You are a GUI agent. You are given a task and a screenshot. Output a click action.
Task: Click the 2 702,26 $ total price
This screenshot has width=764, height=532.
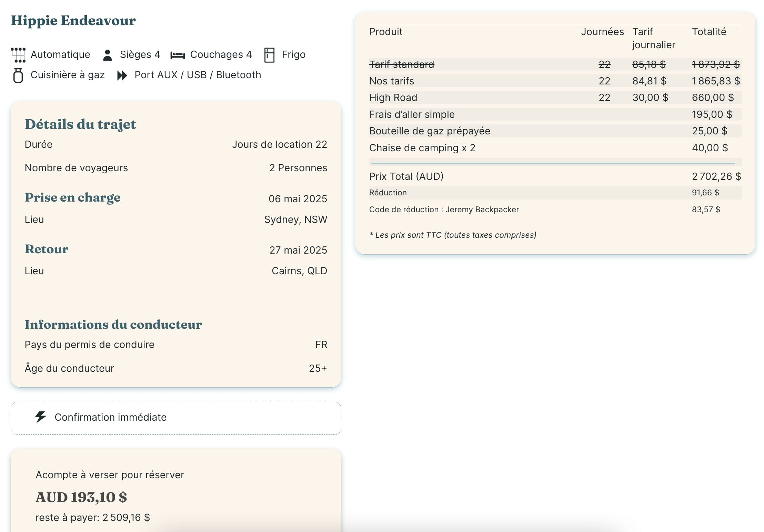click(716, 176)
